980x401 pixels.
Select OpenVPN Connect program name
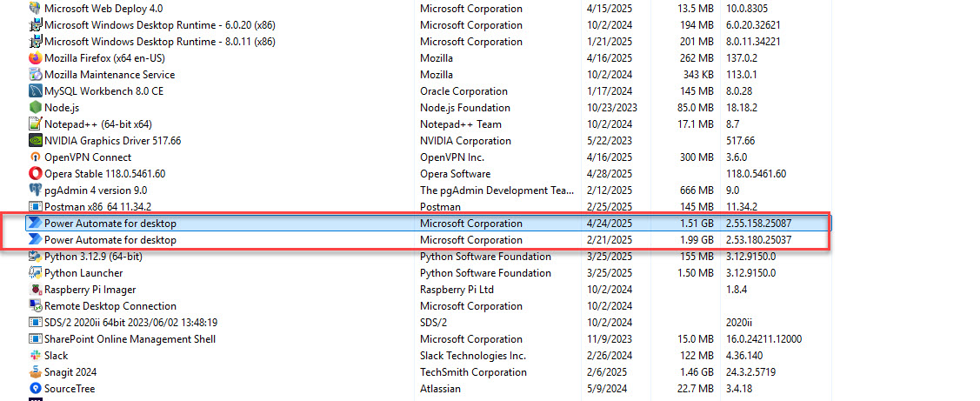[x=88, y=157]
